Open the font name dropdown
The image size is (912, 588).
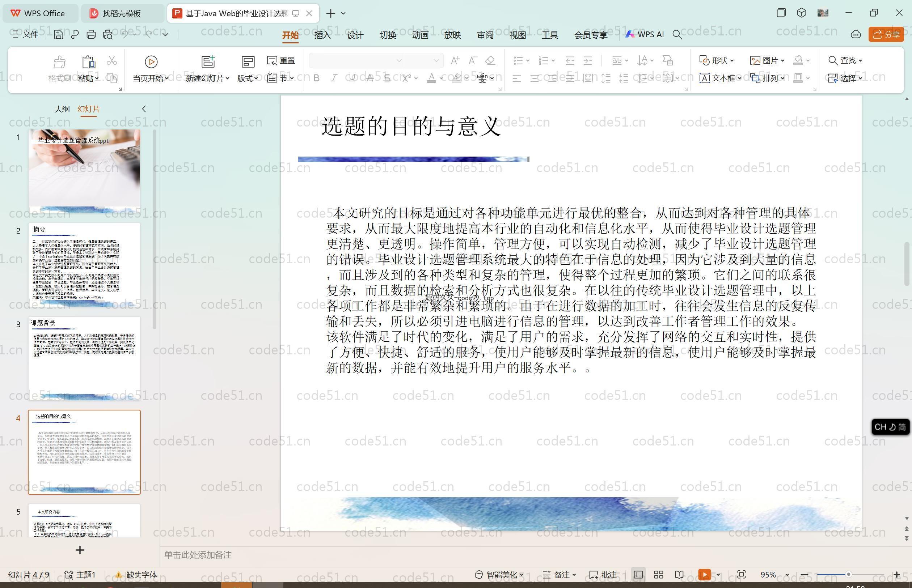click(399, 60)
